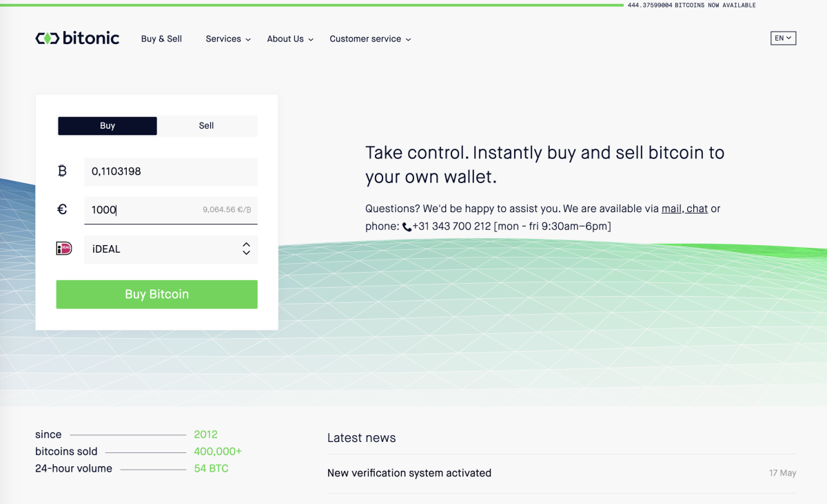Expand the Customer service menu

370,39
